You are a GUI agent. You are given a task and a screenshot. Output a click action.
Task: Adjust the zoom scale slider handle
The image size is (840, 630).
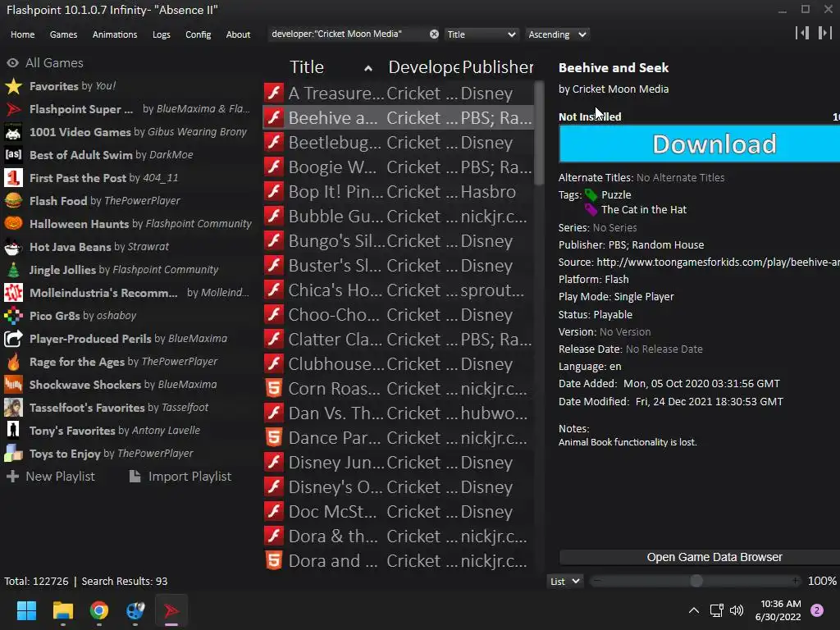[x=696, y=581]
